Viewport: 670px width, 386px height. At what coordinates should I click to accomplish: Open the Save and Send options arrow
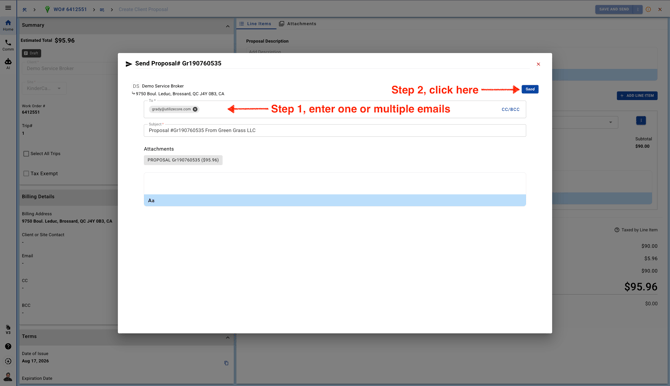pos(638,9)
